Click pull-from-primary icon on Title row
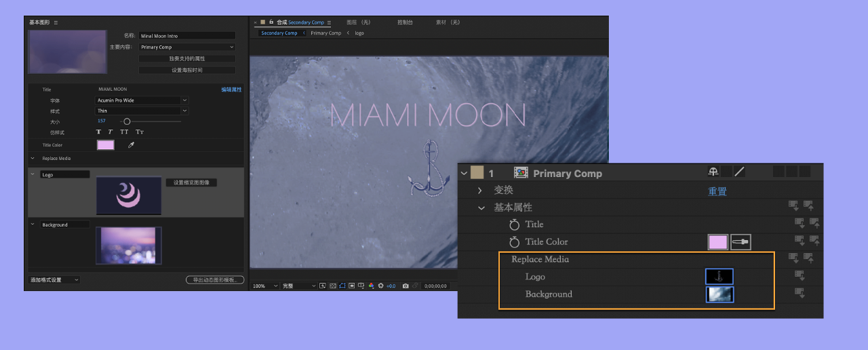This screenshot has width=868, height=350. 800,222
